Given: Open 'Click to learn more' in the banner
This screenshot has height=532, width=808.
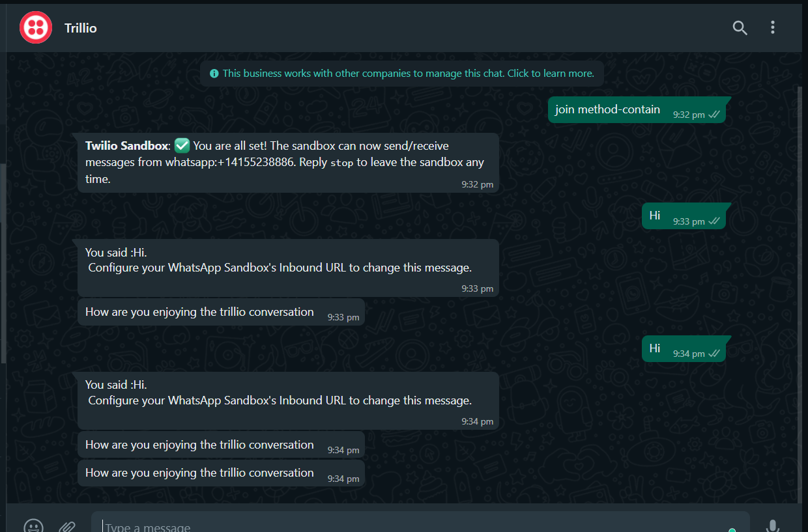Looking at the screenshot, I should pos(551,74).
